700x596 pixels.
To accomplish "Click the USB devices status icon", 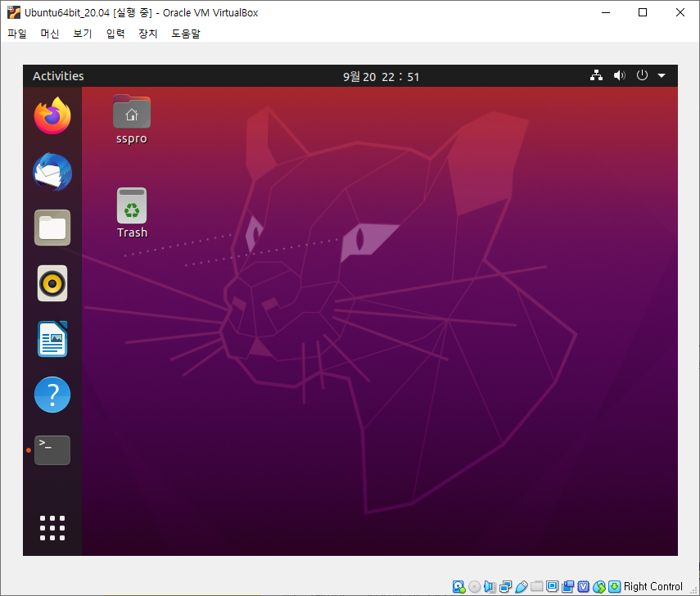I will click(x=521, y=587).
